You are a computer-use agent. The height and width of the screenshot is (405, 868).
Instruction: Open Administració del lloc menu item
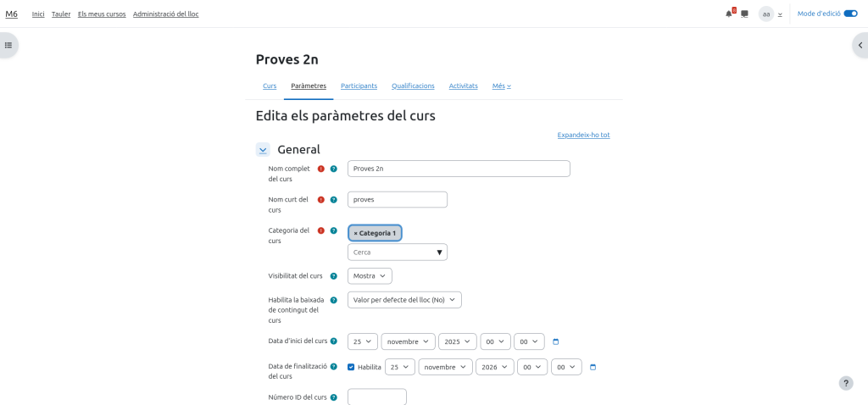165,14
